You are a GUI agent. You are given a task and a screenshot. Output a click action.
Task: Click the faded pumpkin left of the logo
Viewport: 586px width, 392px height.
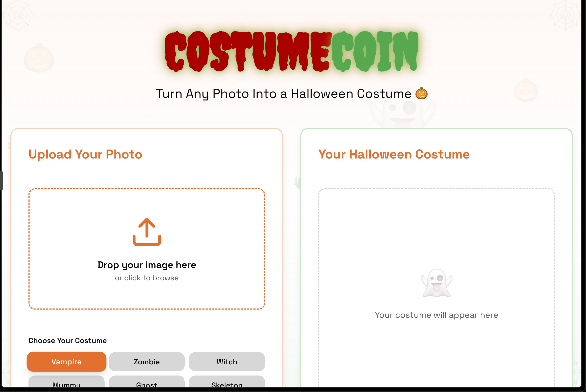coord(39,58)
